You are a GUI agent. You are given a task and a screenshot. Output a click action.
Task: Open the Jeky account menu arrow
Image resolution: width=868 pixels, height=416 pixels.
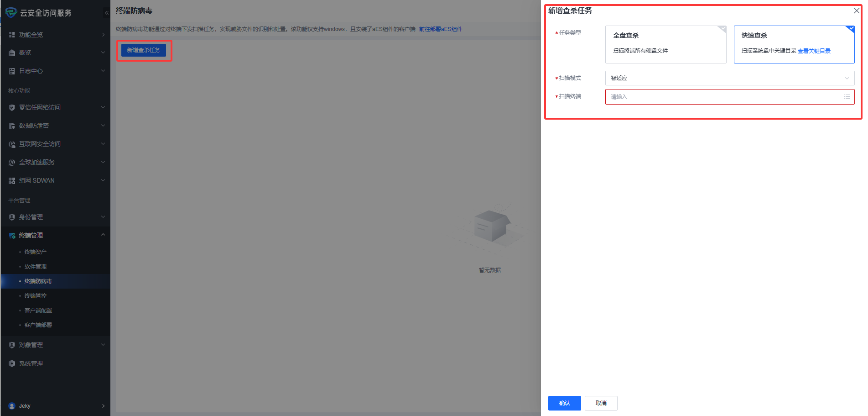(103, 406)
